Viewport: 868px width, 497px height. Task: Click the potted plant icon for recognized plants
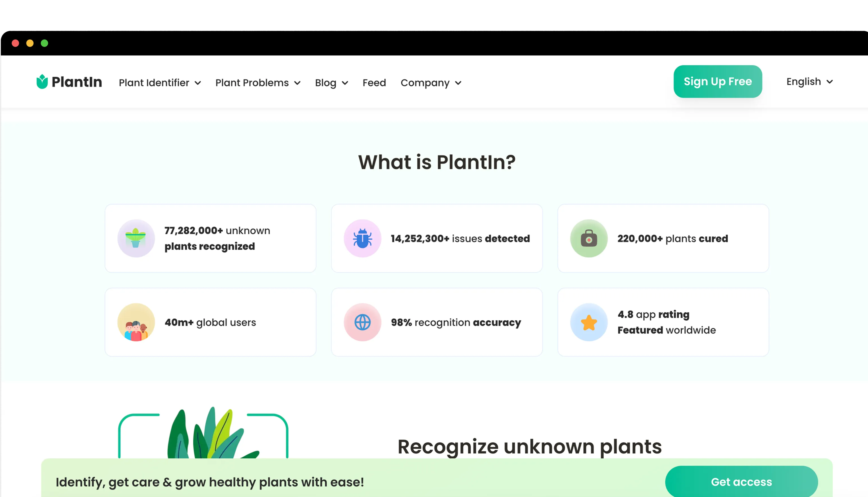[x=136, y=238]
